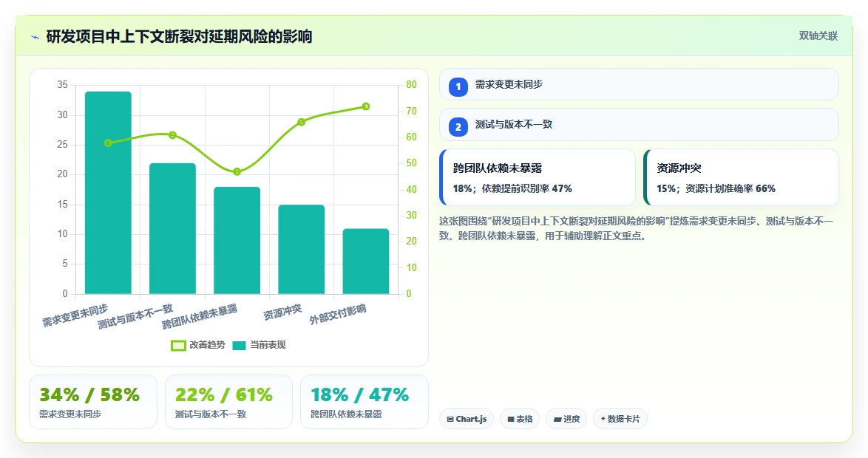The image size is (868, 458).
Task: Click the 资源冲突 bar in chart
Action: 301,249
